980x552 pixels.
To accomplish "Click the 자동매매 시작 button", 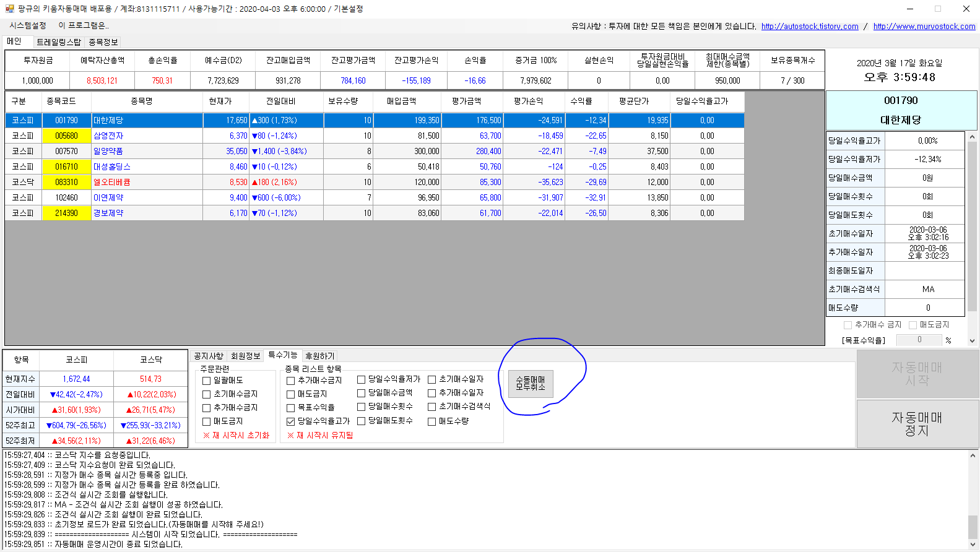I will [917, 373].
